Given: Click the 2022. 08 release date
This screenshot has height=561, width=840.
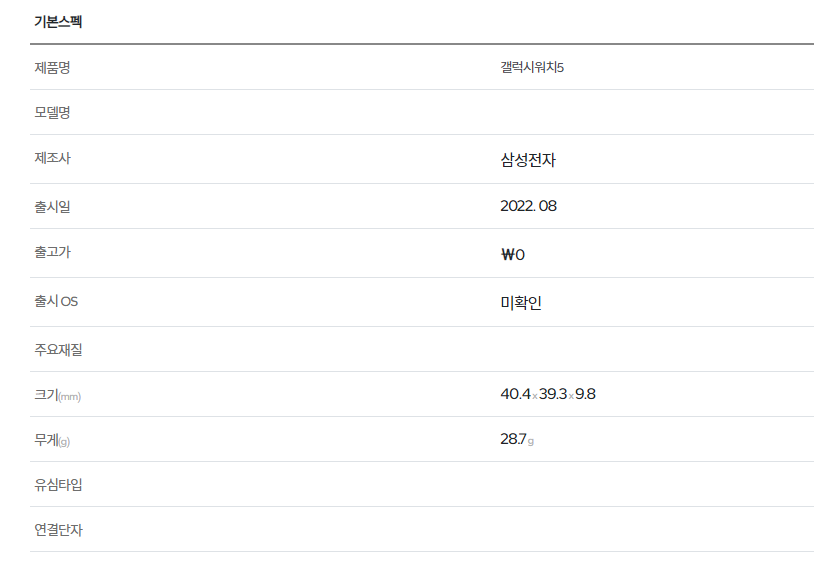Looking at the screenshot, I should [x=528, y=206].
